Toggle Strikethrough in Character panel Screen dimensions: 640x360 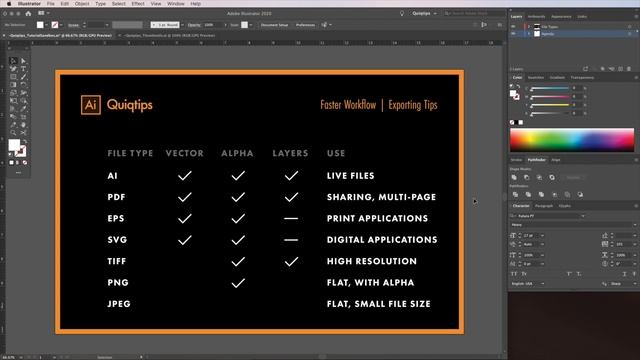click(634, 274)
